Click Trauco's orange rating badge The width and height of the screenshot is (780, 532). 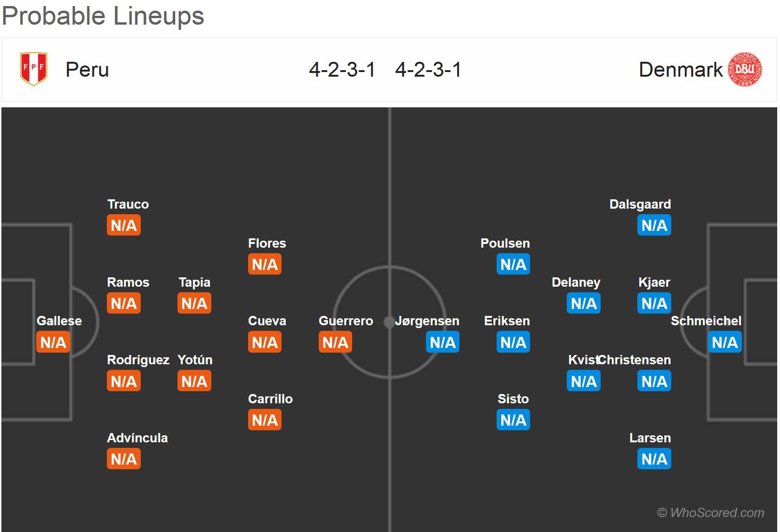point(124,225)
